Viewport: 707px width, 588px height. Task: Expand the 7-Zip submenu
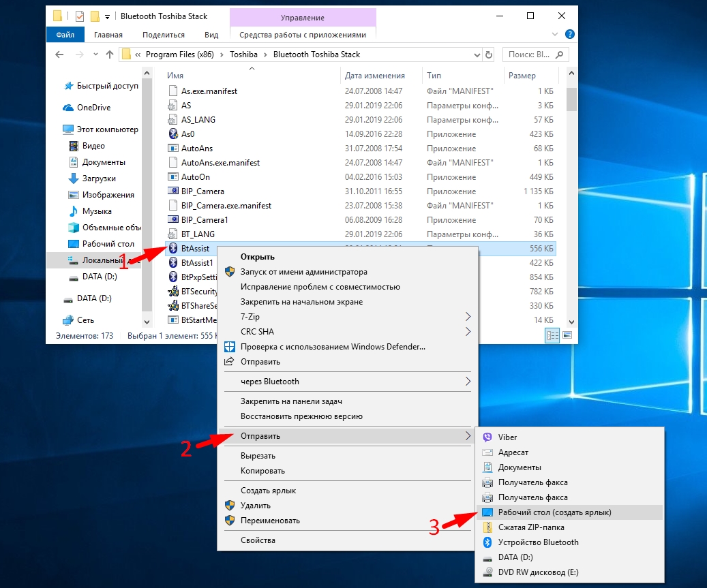point(468,317)
